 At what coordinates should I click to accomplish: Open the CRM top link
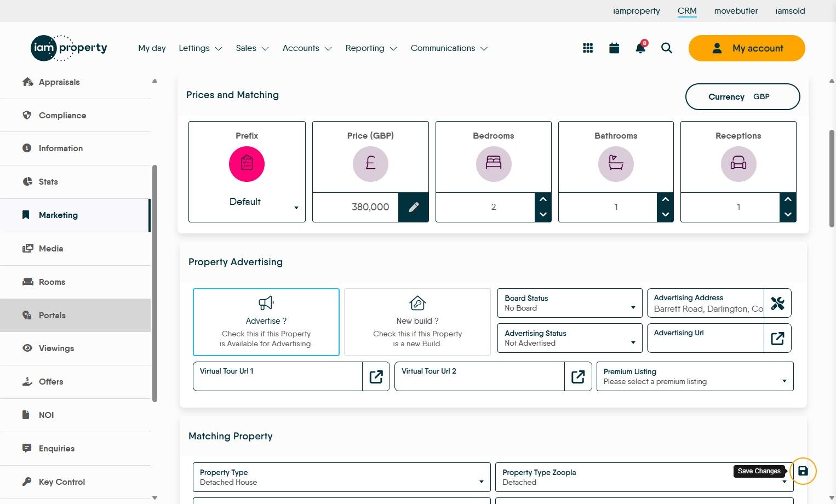tap(687, 11)
